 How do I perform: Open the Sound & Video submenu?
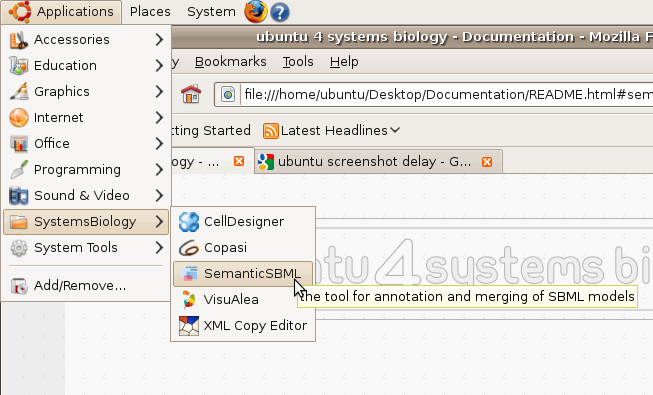[86, 195]
